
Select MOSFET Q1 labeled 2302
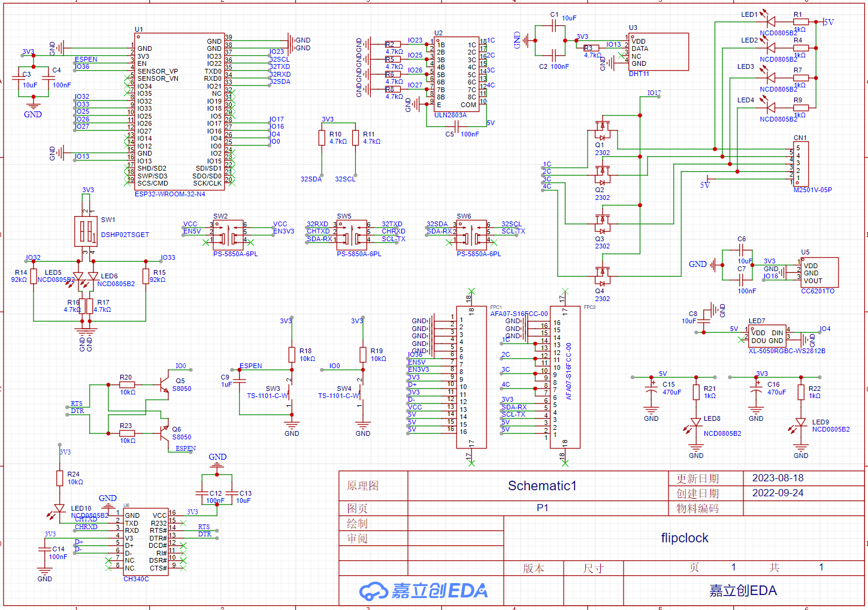point(602,130)
